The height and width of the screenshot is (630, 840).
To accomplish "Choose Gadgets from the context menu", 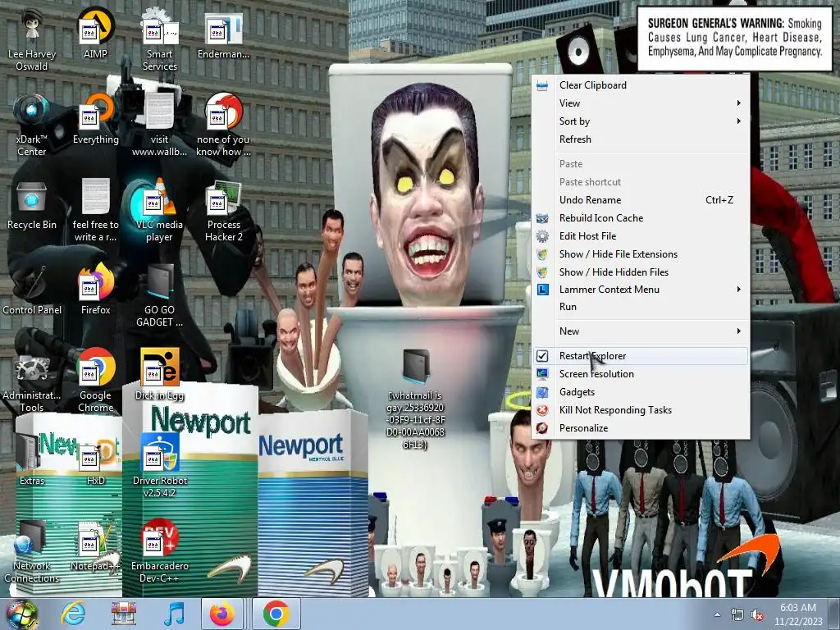I will [x=640, y=392].
